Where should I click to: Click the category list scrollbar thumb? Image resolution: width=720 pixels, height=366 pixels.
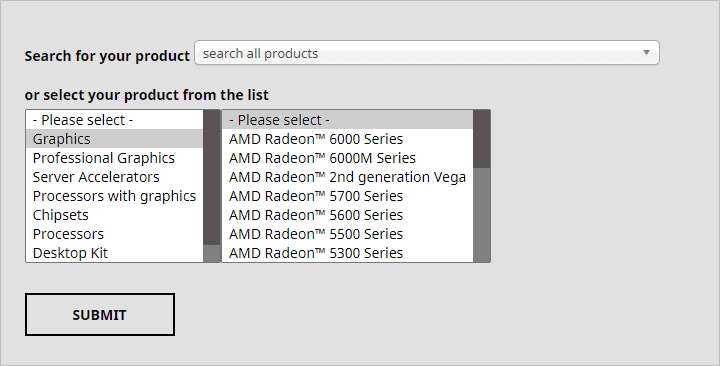click(212, 177)
